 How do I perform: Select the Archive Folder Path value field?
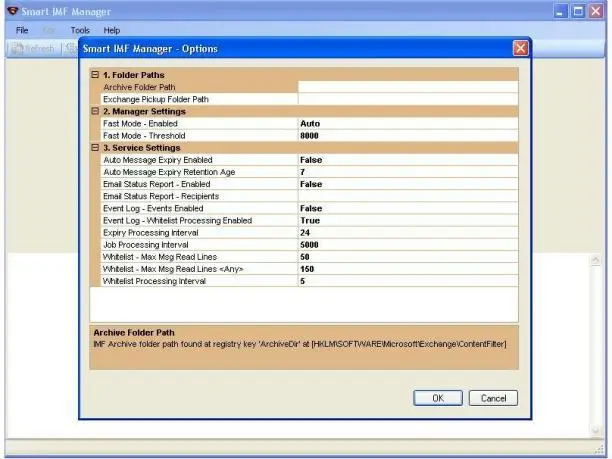click(408, 87)
